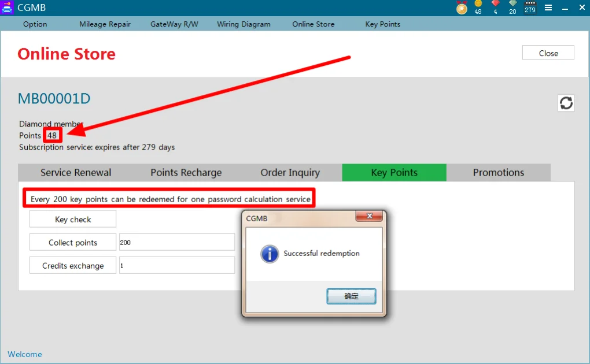Switch to the Points Recharge tab

point(186,173)
